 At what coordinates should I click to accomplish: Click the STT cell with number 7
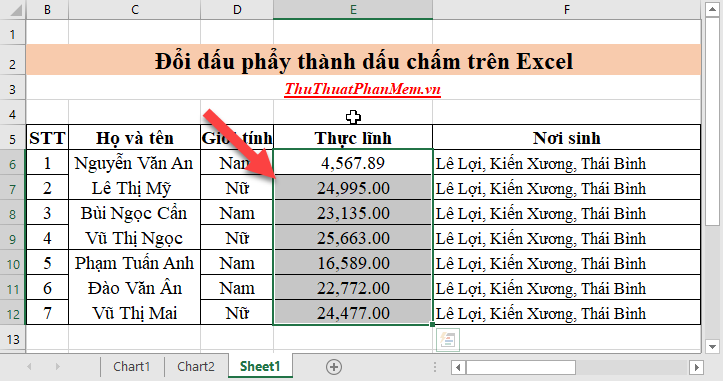pyautogui.click(x=47, y=313)
